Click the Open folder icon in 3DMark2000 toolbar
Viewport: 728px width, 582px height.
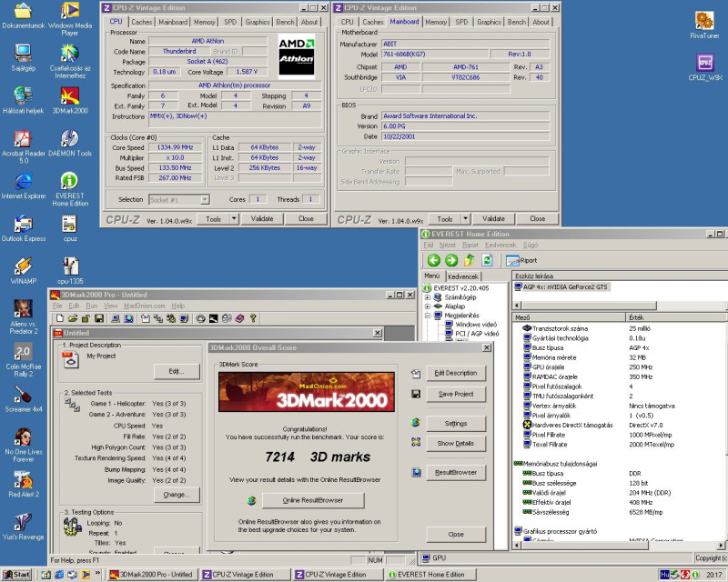(x=73, y=318)
